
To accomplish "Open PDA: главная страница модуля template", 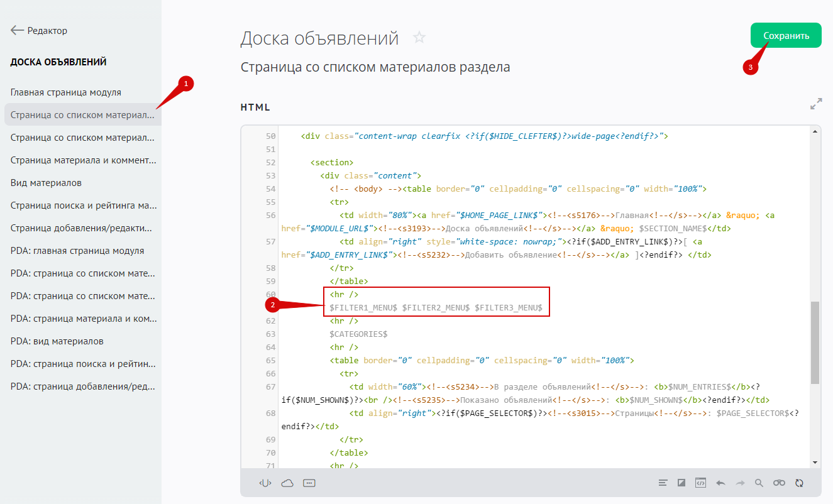I will (77, 251).
